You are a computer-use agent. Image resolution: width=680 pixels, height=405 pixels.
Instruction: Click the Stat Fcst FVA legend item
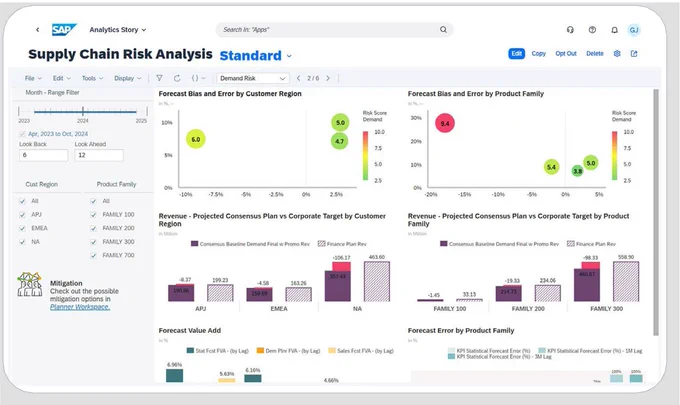[x=218, y=351]
